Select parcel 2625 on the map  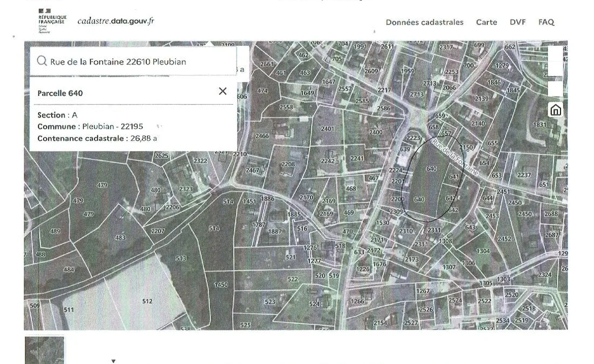[161, 155]
